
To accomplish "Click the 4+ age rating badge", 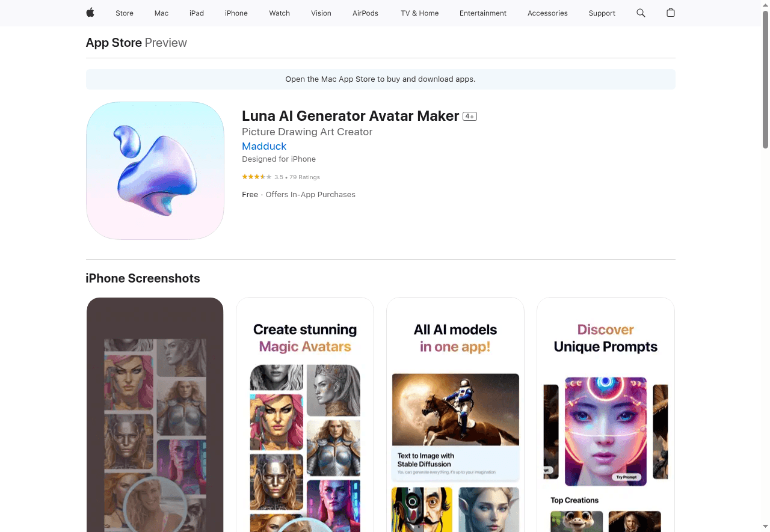I will coord(470,117).
